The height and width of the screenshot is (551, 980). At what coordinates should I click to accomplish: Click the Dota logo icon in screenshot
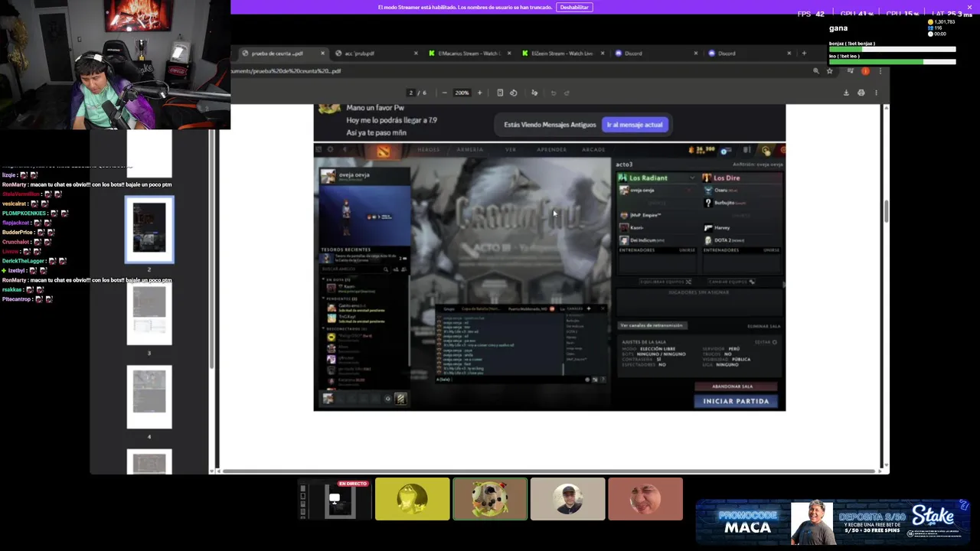click(x=383, y=151)
